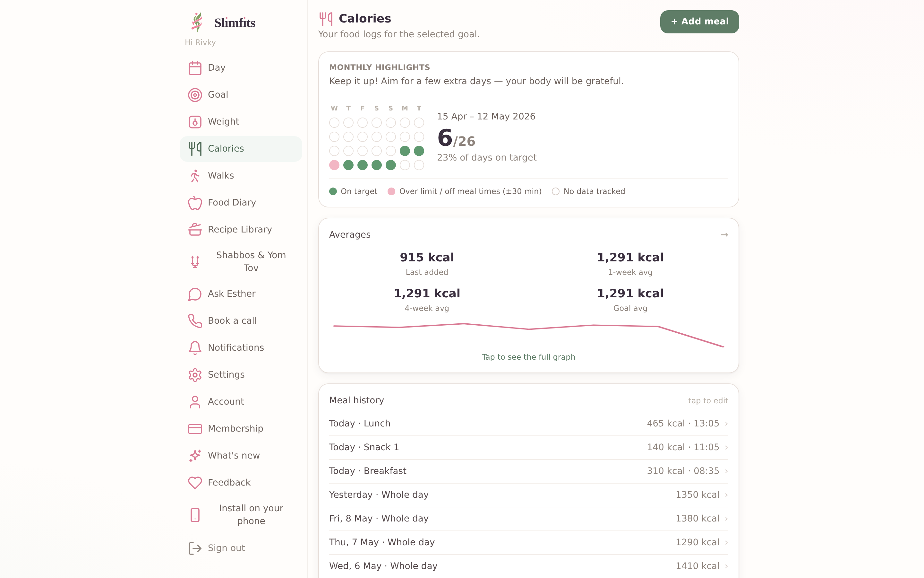924x578 pixels.
Task: Click the 1,291 kcal 1-week avg value
Action: pos(630,257)
